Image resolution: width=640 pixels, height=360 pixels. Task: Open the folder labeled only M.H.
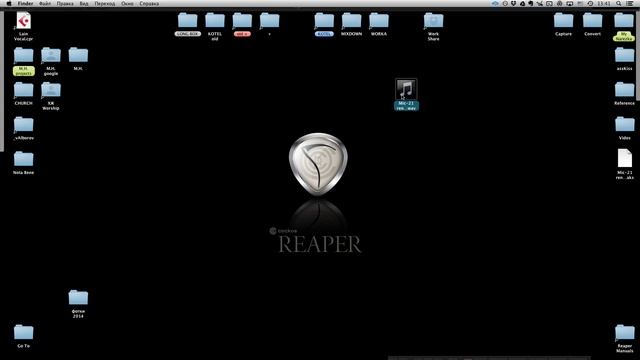78,55
